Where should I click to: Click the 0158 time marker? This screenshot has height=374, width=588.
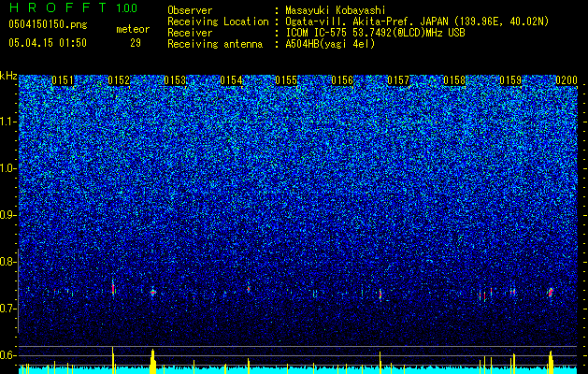click(454, 80)
